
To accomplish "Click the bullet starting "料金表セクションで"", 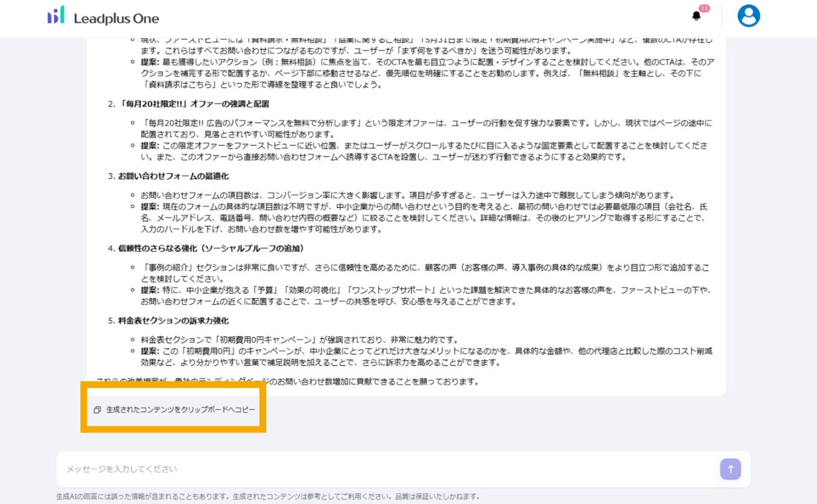I will pyautogui.click(x=299, y=340).
